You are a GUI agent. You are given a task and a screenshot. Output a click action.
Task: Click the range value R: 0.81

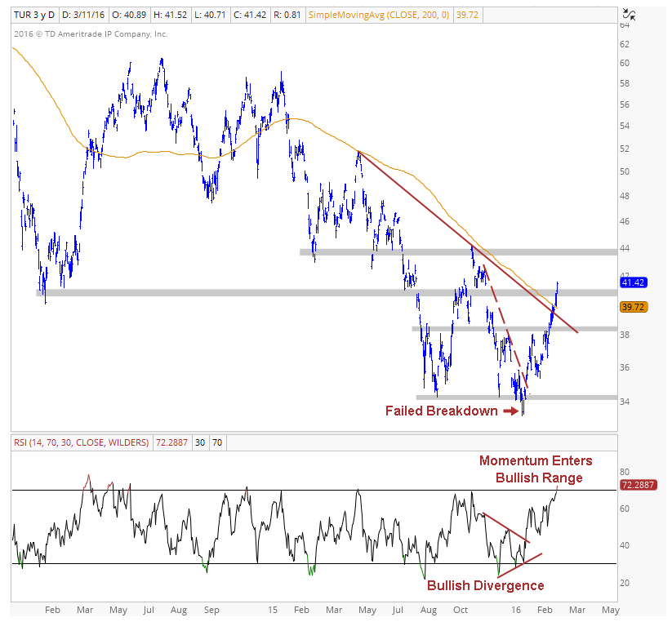(287, 15)
